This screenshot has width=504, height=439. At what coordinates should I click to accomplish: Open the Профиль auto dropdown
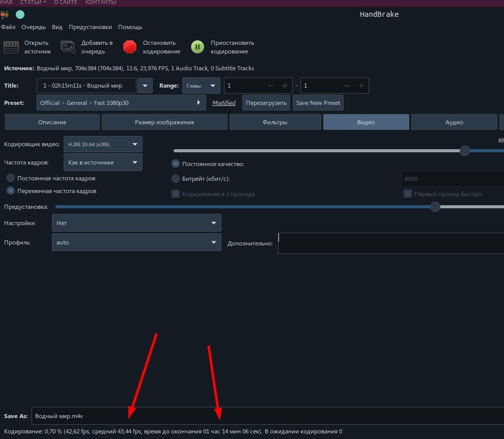click(136, 242)
